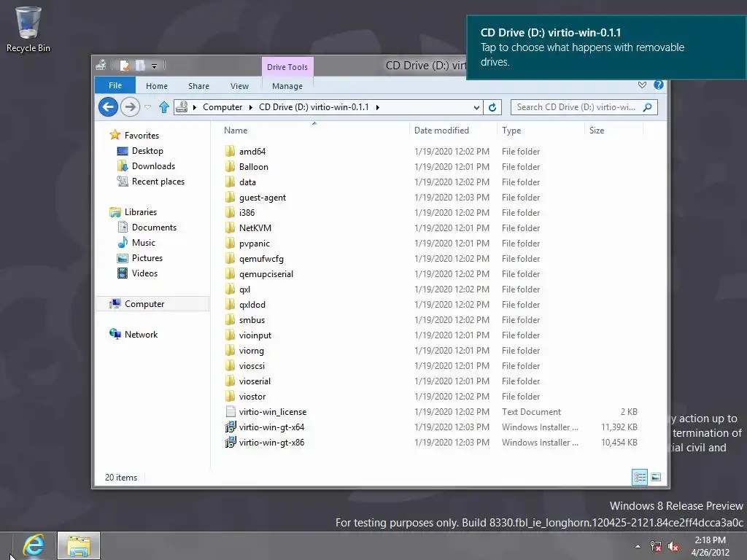Screen dimensions: 747x560
Task: Switch to Details view icon in status bar
Action: point(640,477)
